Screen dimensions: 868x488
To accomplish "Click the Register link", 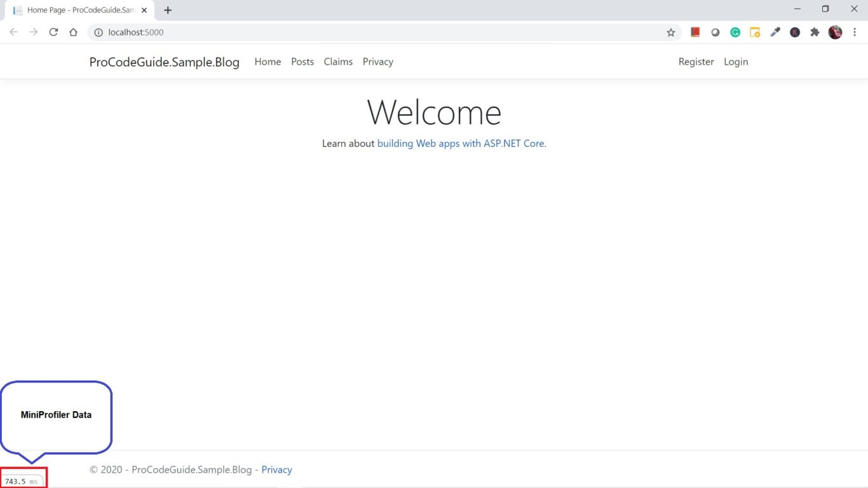I will pos(696,62).
